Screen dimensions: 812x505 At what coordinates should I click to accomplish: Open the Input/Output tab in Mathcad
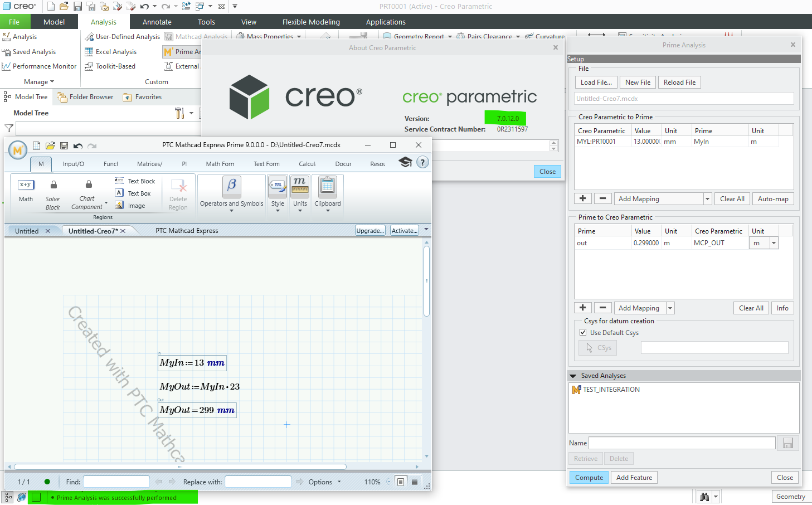[74, 164]
